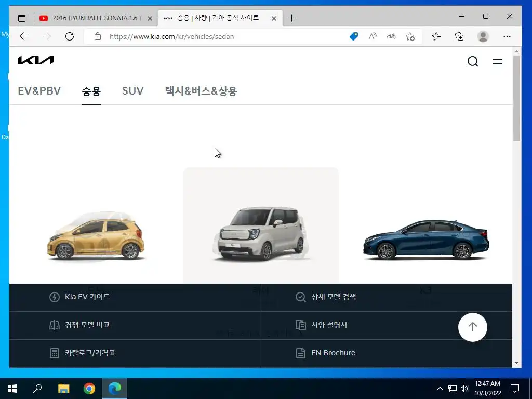Click the Kia logo
The image size is (532, 399).
[x=36, y=60]
